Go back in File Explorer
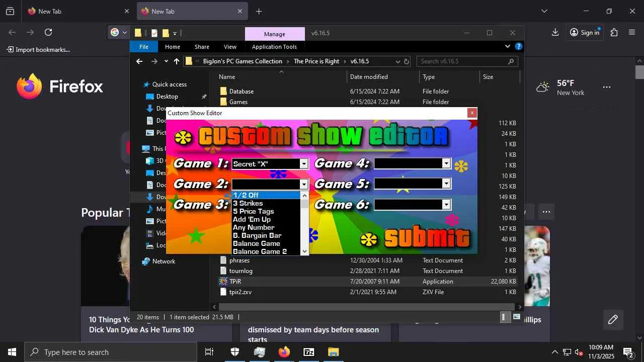The width and height of the screenshot is (644, 362). [139, 61]
